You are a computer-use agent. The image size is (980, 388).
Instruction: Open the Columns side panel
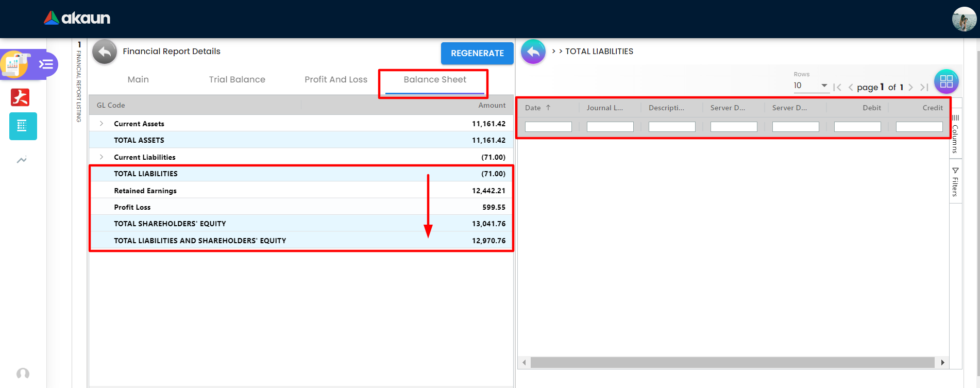point(955,134)
